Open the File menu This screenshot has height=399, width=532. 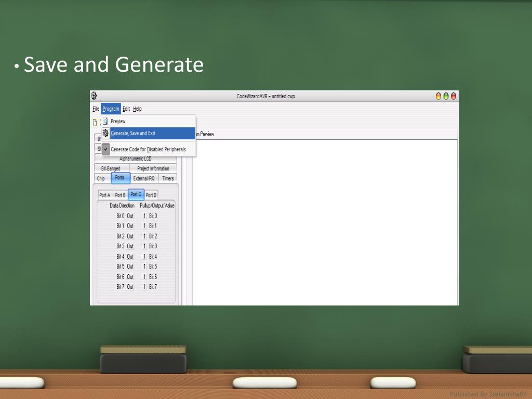[x=96, y=109]
